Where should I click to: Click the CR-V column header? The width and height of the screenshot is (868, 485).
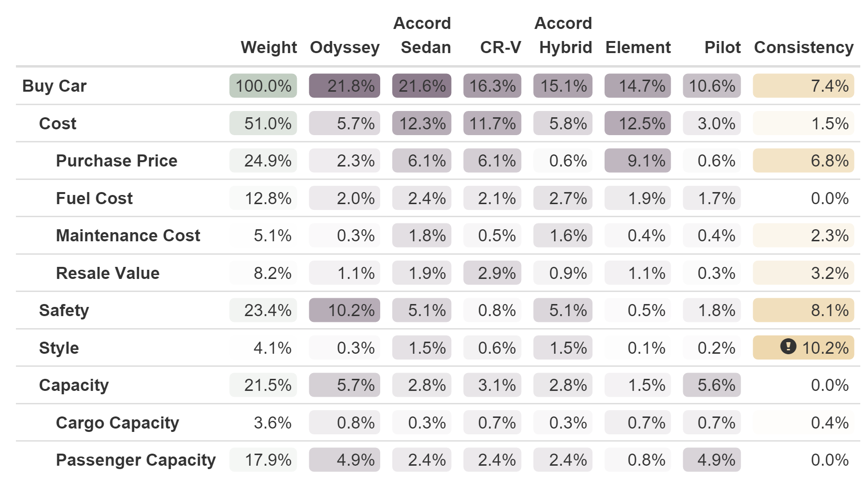[500, 47]
